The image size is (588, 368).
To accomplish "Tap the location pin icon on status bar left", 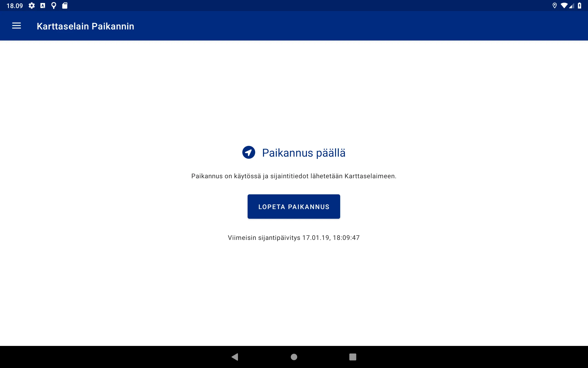I will tap(54, 6).
